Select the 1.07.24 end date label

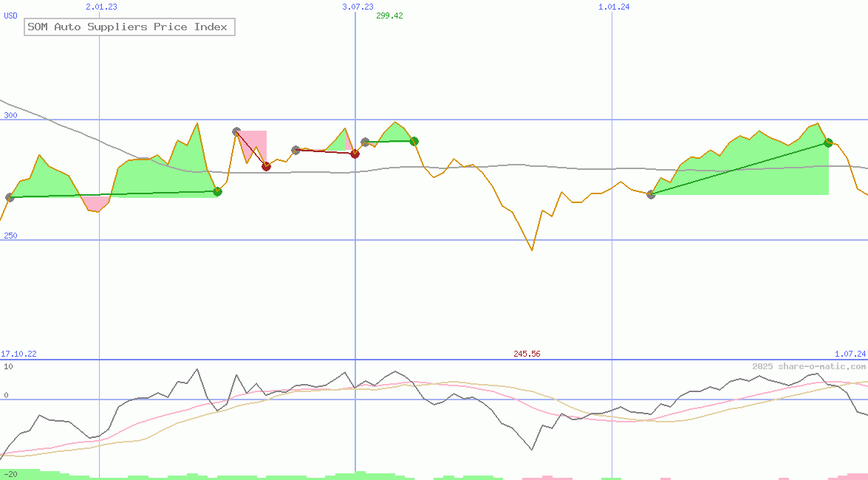pos(850,354)
